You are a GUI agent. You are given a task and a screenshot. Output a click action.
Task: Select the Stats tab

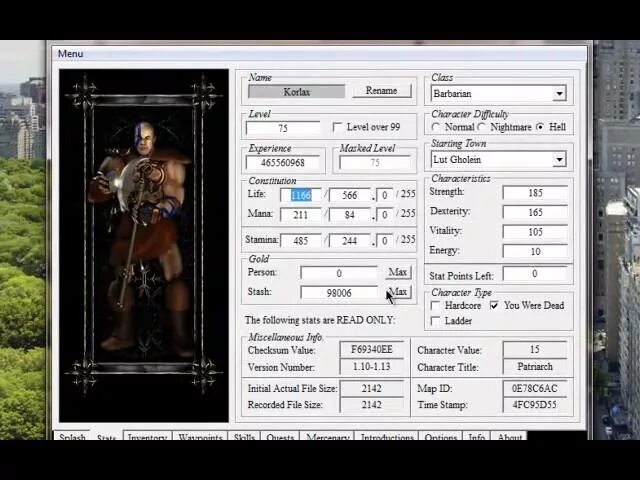coord(107,436)
